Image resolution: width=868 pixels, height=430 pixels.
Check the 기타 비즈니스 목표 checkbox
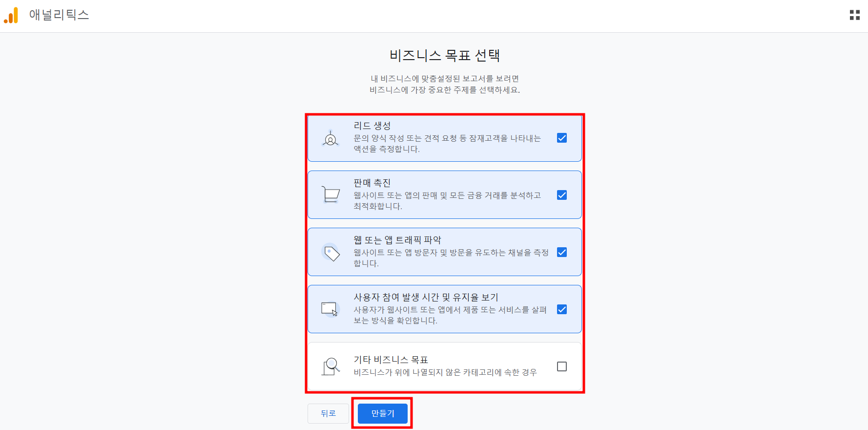[562, 366]
